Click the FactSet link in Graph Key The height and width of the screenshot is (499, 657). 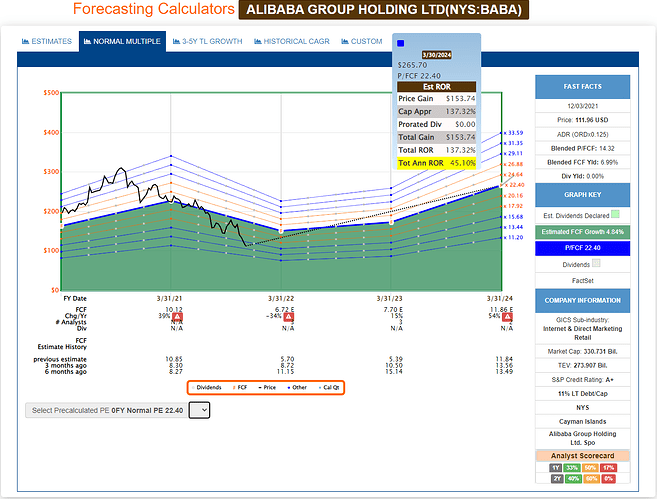582,281
